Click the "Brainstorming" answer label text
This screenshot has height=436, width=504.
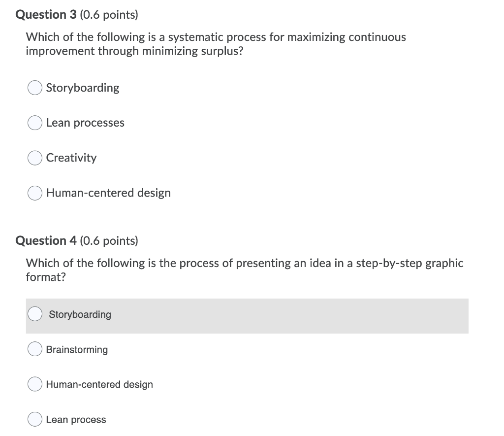pos(77,349)
